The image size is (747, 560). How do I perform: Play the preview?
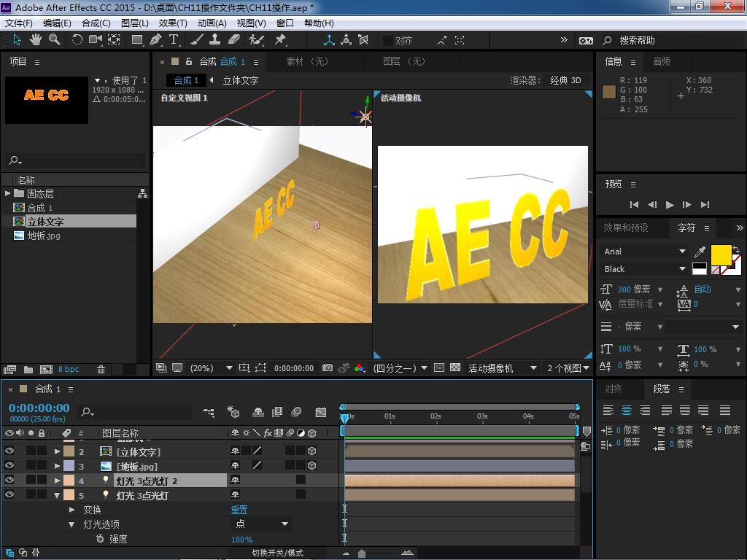[670, 204]
